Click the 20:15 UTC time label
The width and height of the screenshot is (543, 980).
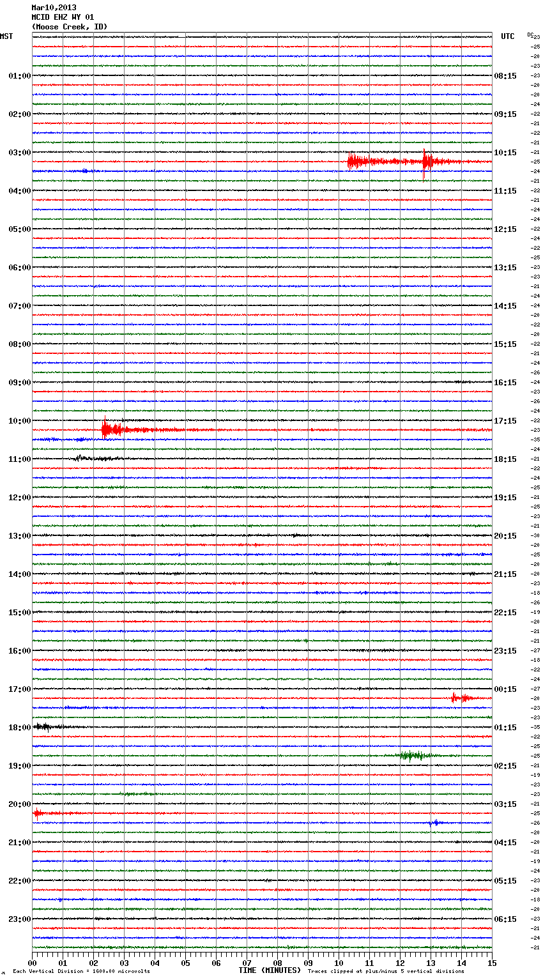click(505, 536)
